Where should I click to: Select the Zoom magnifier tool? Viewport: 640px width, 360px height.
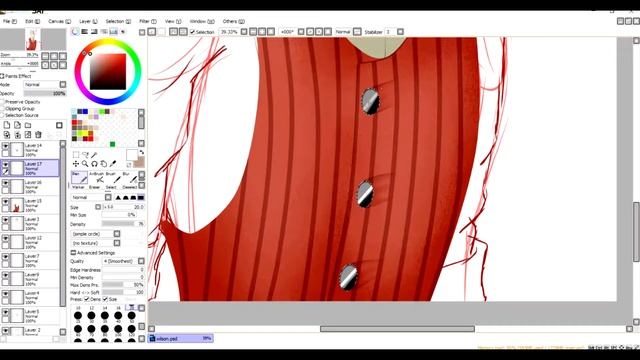pyautogui.click(x=85, y=164)
